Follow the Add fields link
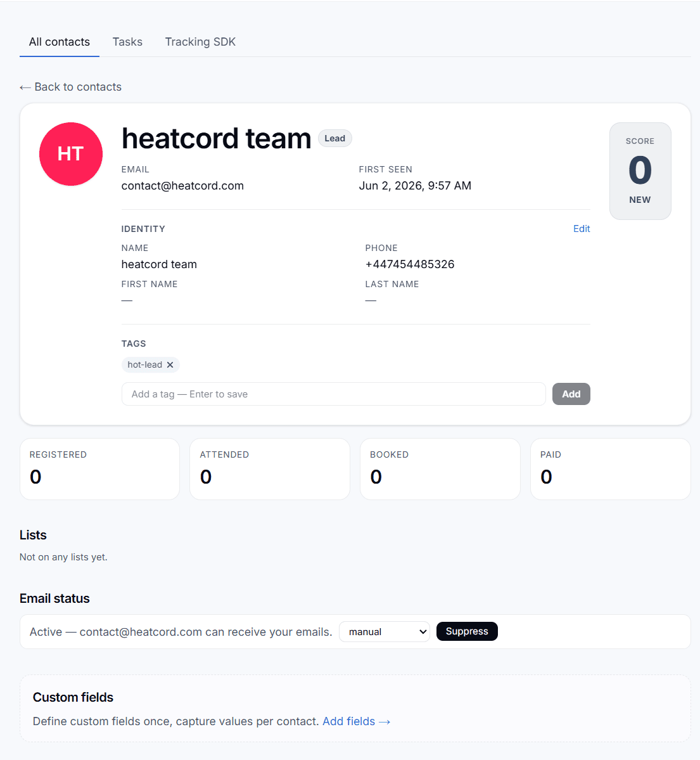The image size is (700, 760). (356, 721)
